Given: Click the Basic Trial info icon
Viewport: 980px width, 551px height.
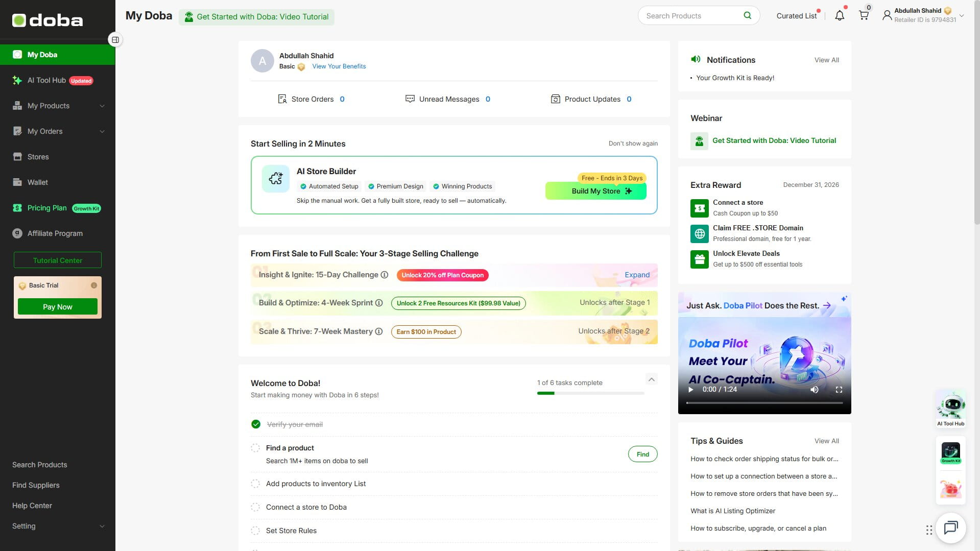Looking at the screenshot, I should tap(94, 285).
